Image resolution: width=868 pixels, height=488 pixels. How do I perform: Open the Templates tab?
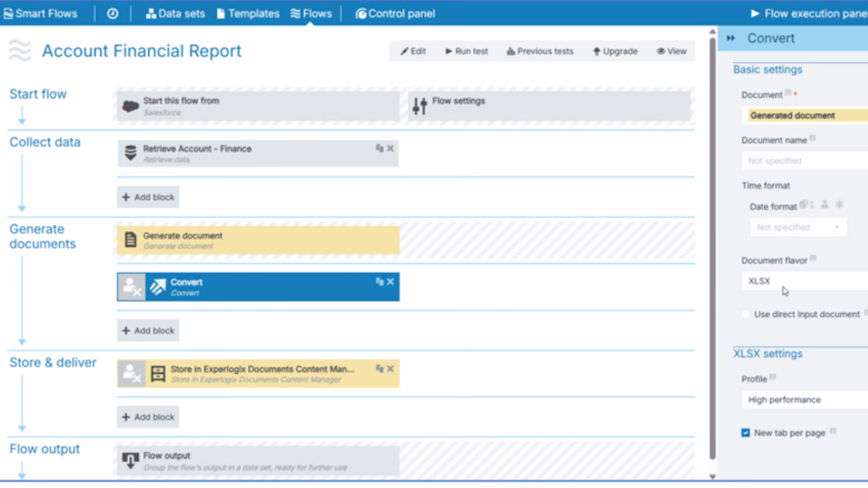click(x=248, y=14)
